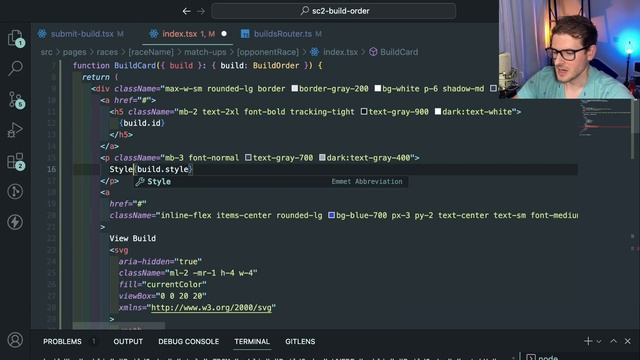The width and height of the screenshot is (640, 360).
Task: Open the PROBLEMS panel tab
Action: pyautogui.click(x=62, y=342)
